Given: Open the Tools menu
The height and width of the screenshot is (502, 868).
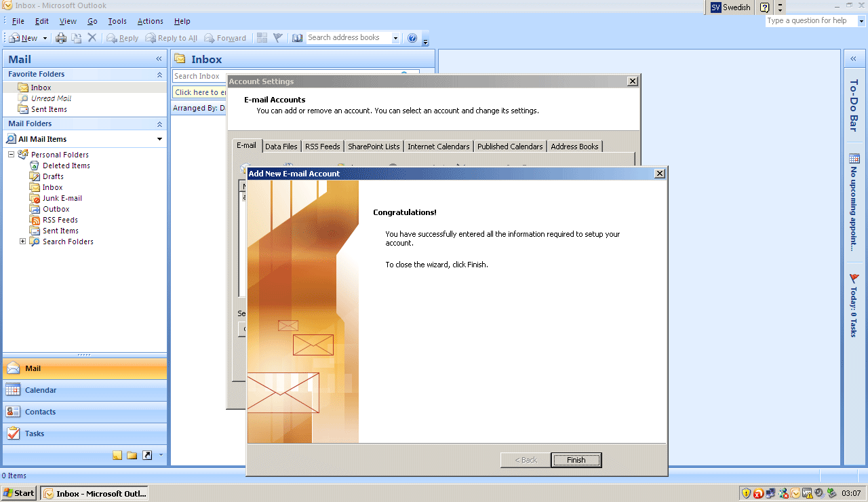Looking at the screenshot, I should click(117, 21).
